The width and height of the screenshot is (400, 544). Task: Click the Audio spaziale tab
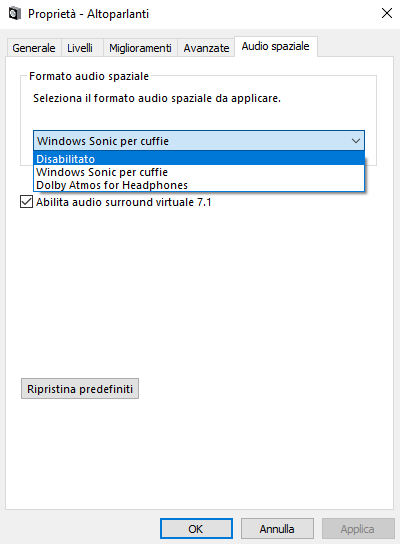tap(275, 46)
